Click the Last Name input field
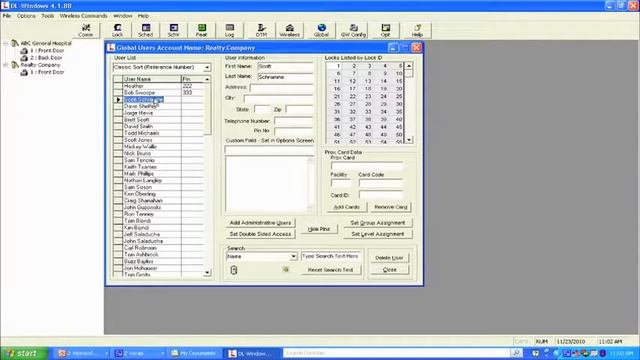The width and height of the screenshot is (640, 360). point(285,77)
